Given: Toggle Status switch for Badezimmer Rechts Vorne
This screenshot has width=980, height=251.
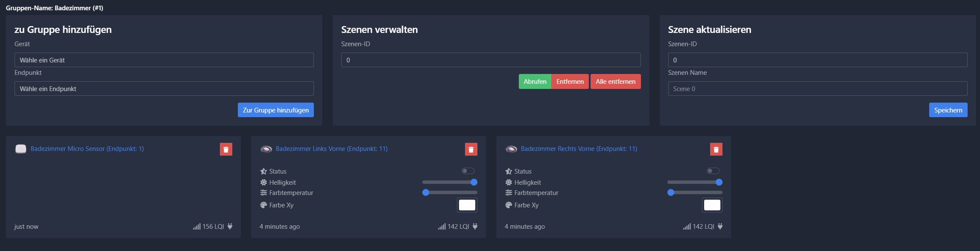Looking at the screenshot, I should click(713, 171).
